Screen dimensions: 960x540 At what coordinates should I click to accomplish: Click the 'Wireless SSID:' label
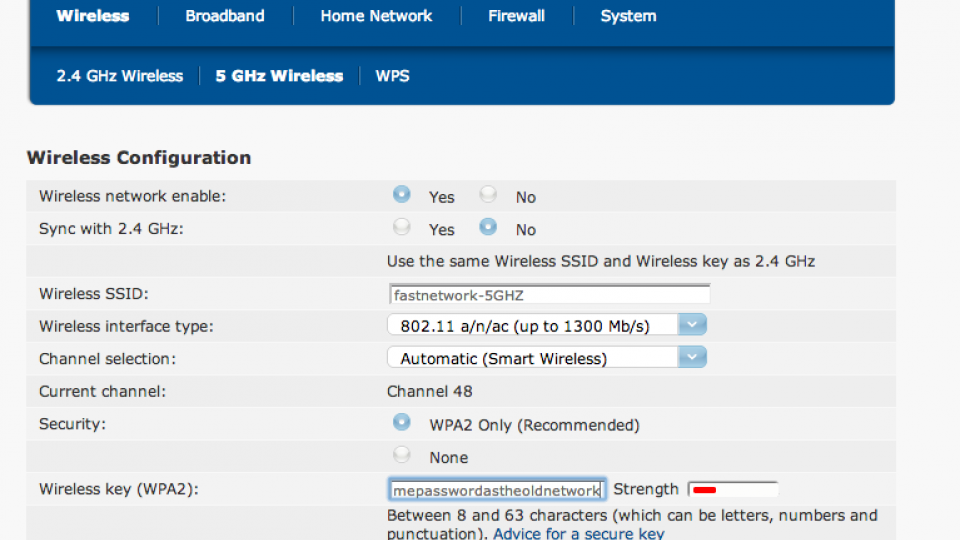click(x=94, y=294)
